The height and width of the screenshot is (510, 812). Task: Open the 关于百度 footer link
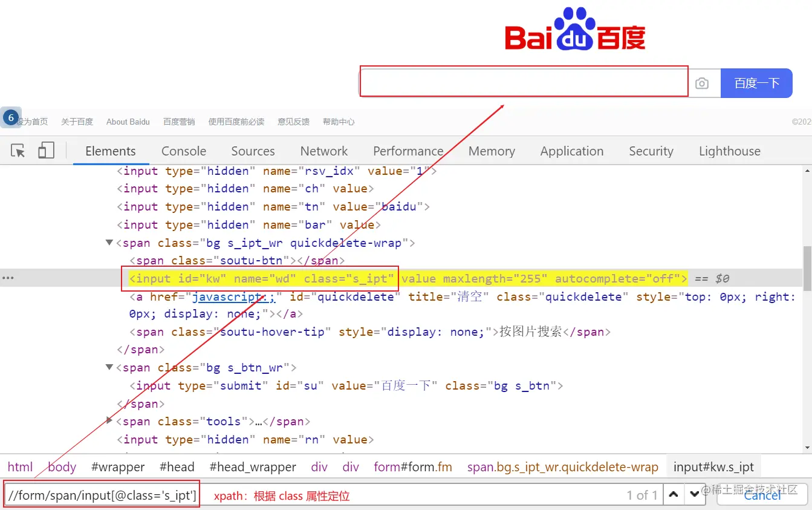pyautogui.click(x=77, y=122)
